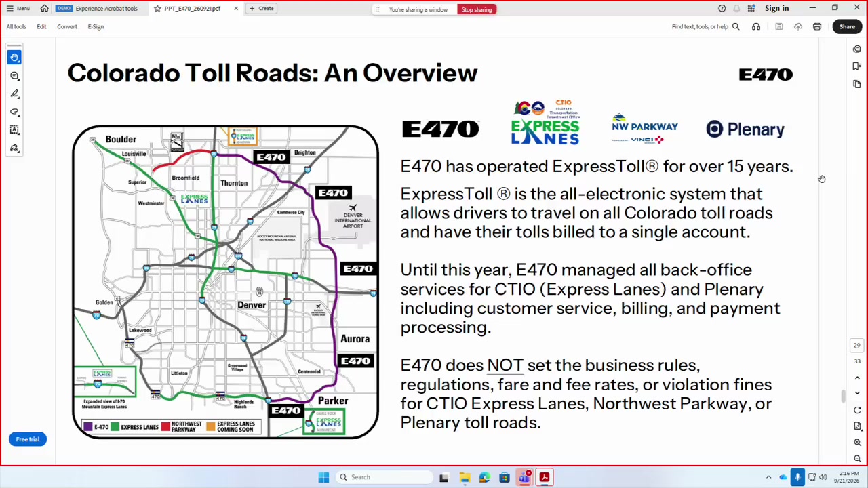
Task: Go to previous page up chevron
Action: tap(857, 378)
